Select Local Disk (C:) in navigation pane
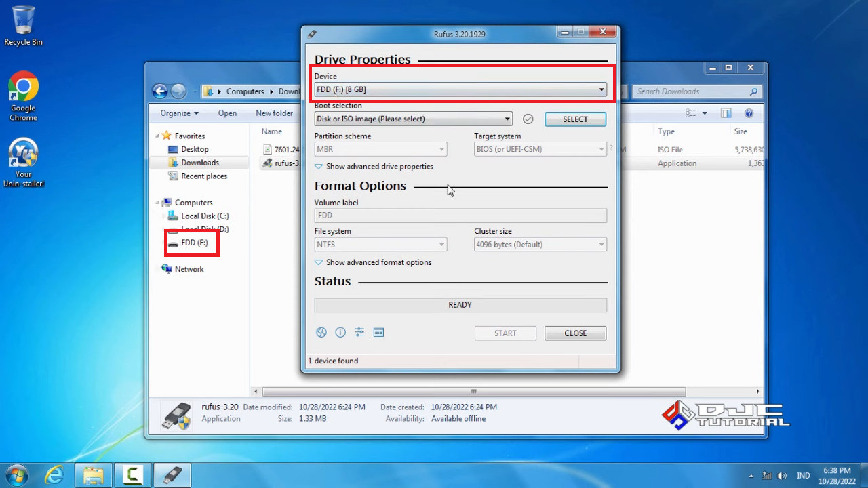868x488 pixels. tap(205, 216)
